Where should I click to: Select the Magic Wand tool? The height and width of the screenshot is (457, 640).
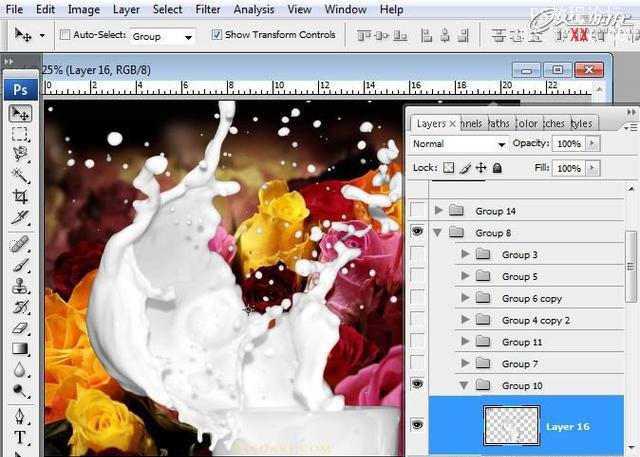click(x=20, y=175)
